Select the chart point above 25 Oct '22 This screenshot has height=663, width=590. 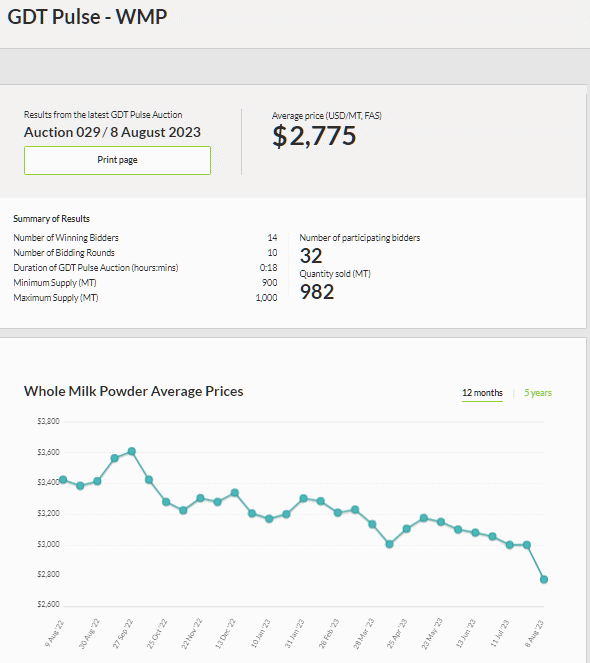166,502
